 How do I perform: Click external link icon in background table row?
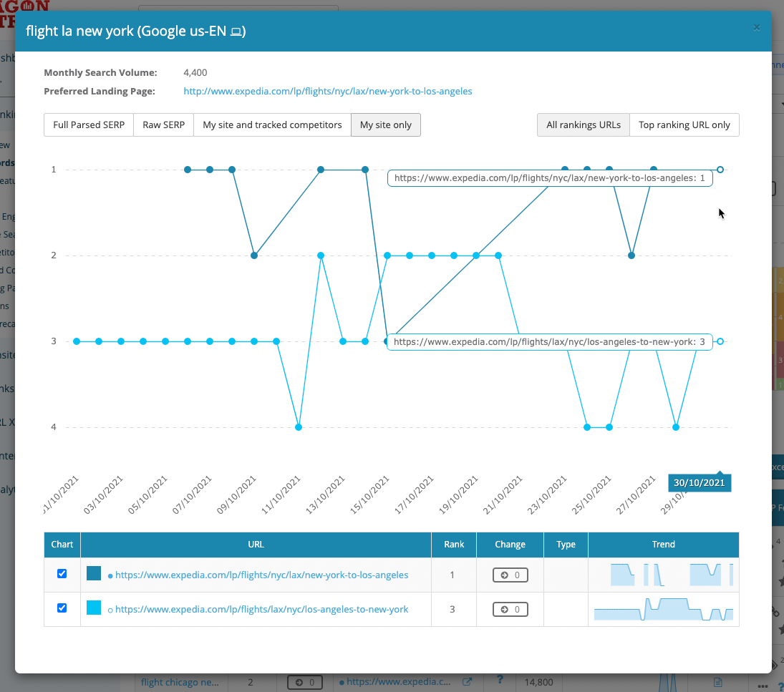tap(467, 681)
